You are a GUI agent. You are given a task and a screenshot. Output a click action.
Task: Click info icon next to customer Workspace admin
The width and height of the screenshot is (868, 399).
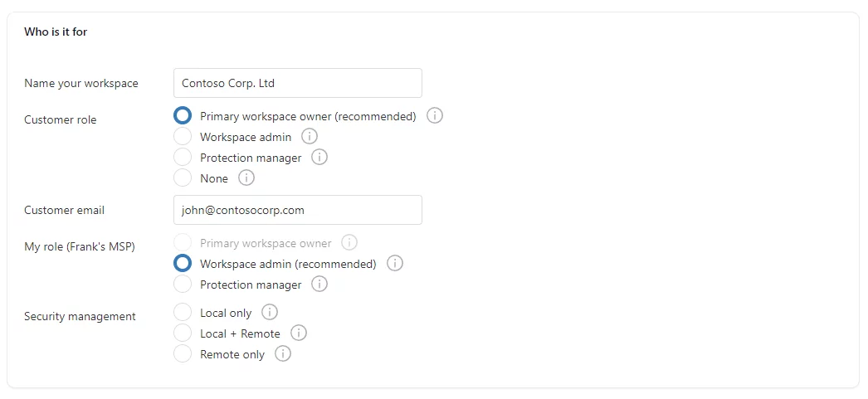310,136
